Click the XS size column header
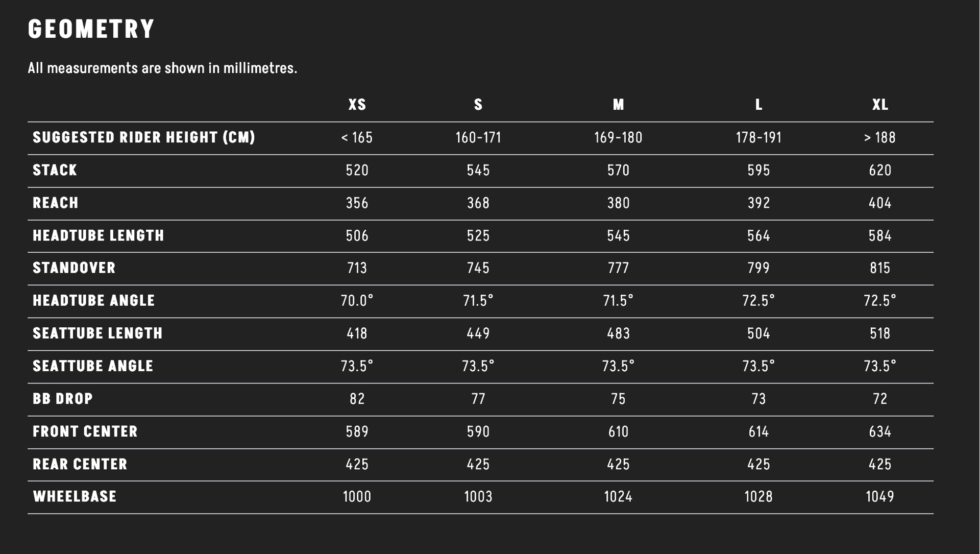Image resolution: width=980 pixels, height=554 pixels. click(x=357, y=105)
